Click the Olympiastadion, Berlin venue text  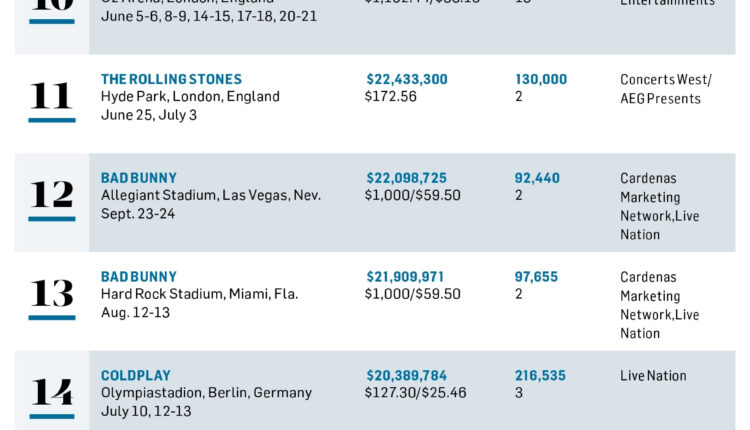coord(206,393)
